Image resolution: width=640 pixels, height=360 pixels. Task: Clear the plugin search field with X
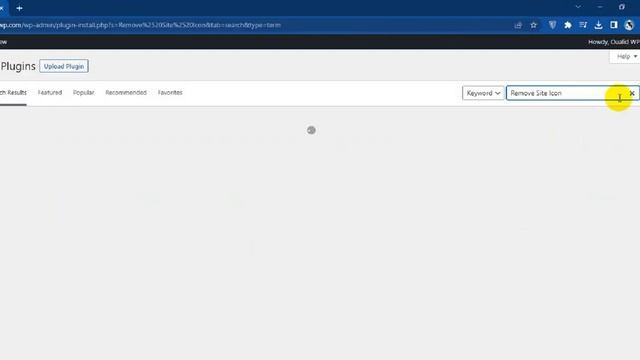point(632,93)
